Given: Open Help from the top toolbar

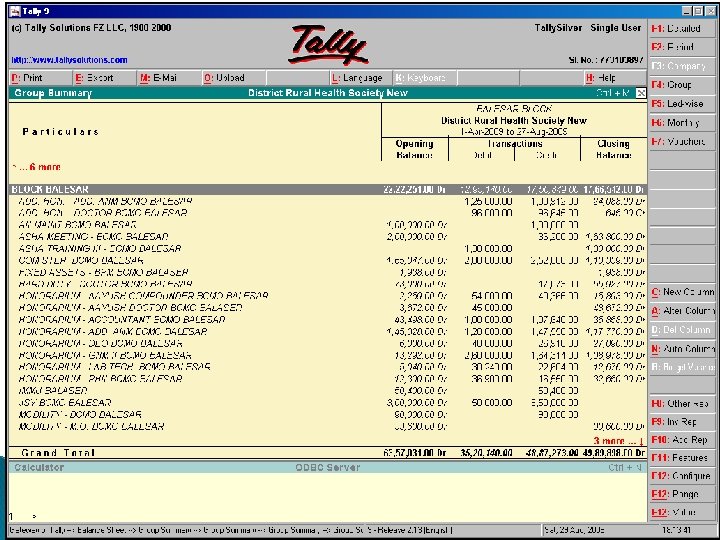Looking at the screenshot, I should pos(615,78).
